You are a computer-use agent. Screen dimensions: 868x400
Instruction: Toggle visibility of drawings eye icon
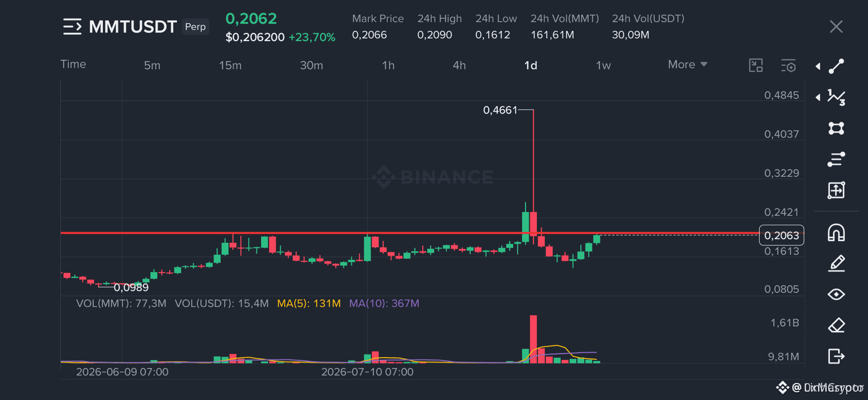click(837, 294)
